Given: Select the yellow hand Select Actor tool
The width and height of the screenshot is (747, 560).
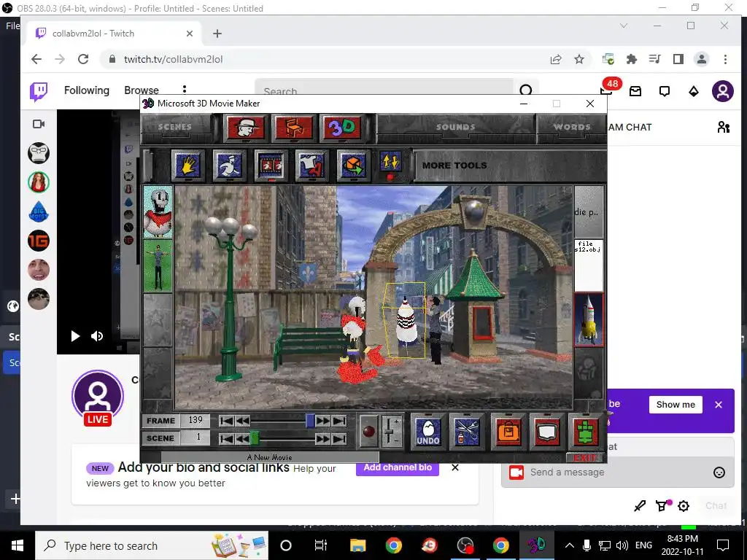Looking at the screenshot, I should (187, 166).
